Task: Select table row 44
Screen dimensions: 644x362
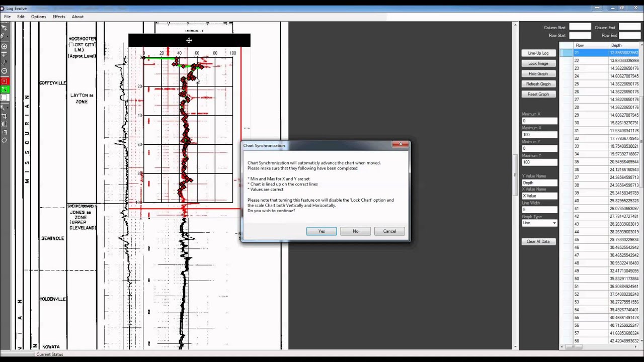Action: (600, 232)
